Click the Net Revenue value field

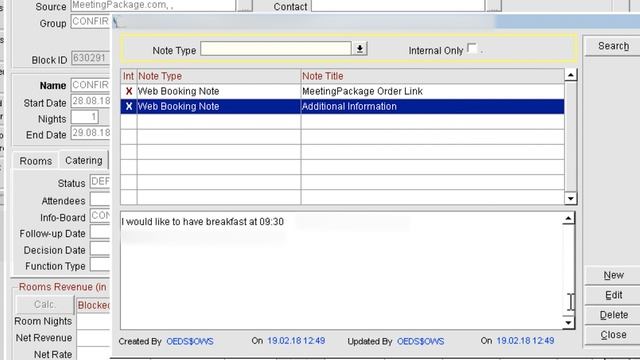click(93, 338)
